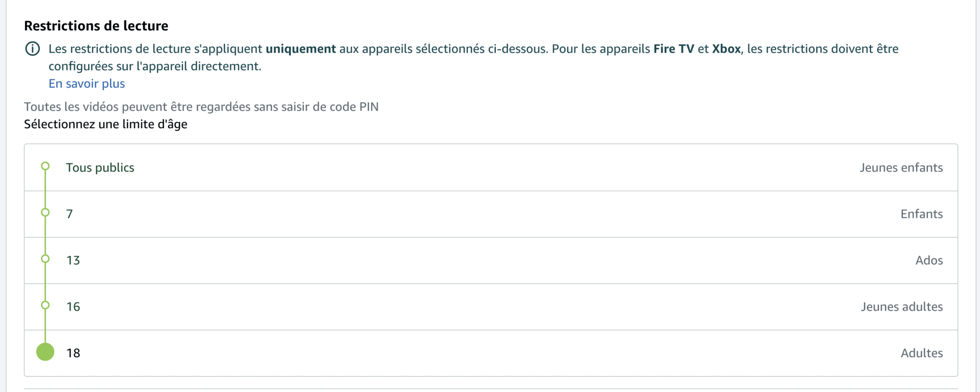This screenshot has height=392, width=980.
Task: Click the 'Restrictions de lecture' heading
Action: 96,26
